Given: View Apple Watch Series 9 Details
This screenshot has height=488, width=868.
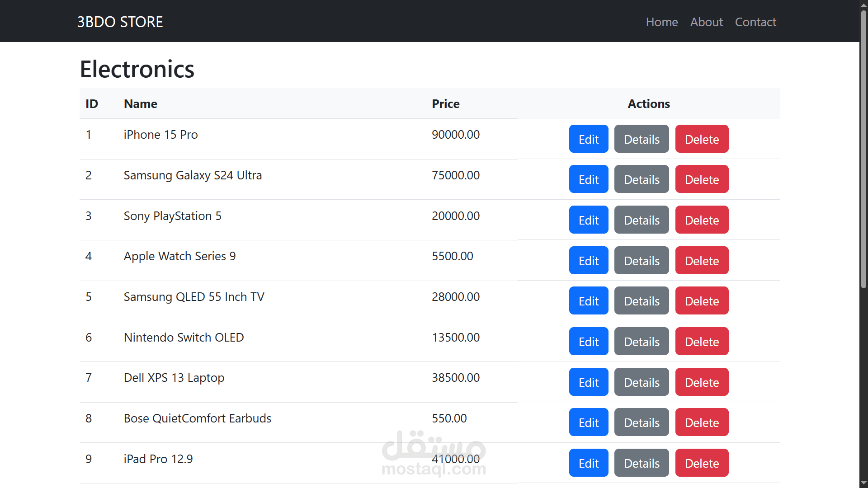Looking at the screenshot, I should tap(642, 260).
